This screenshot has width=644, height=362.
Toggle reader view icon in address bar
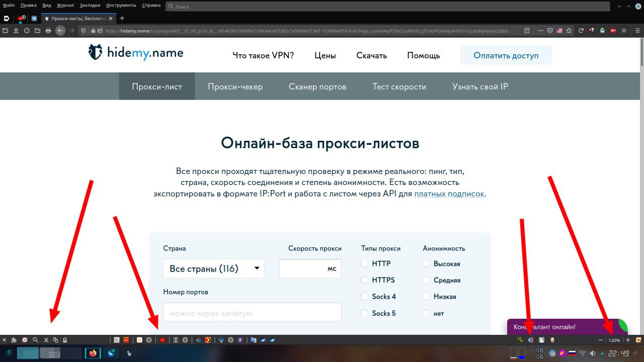click(527, 30)
